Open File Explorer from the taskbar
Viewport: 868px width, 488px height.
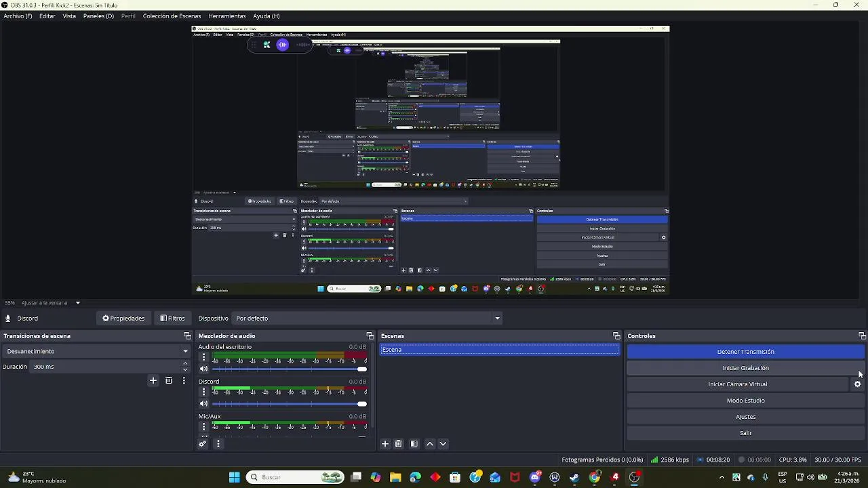pyautogui.click(x=395, y=477)
